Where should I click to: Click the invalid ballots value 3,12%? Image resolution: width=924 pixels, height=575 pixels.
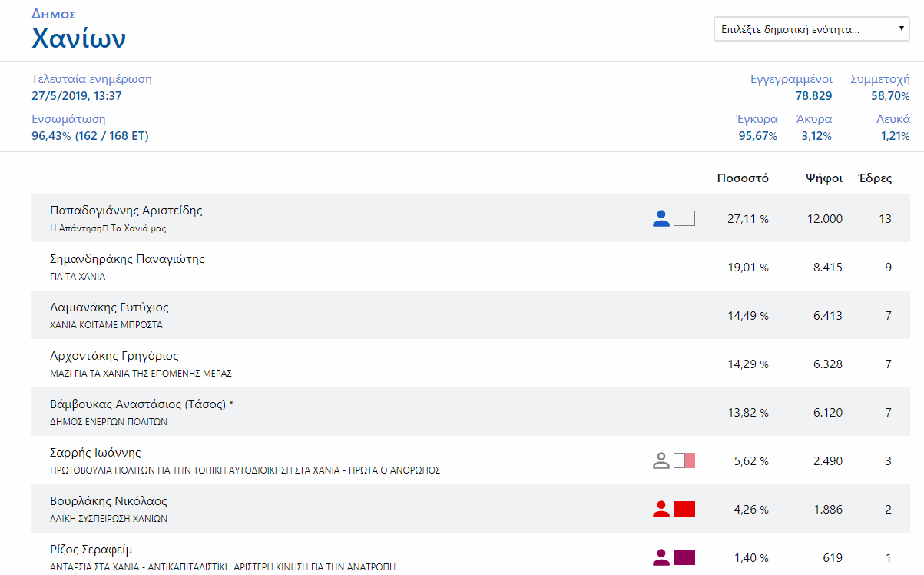point(816,136)
